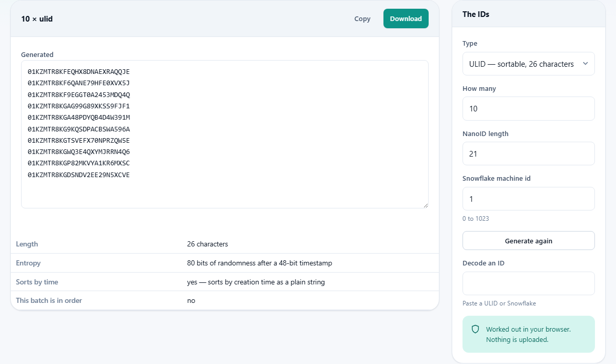Click the 'no' batch order value
Image resolution: width=616 pixels, height=364 pixels.
(191, 300)
